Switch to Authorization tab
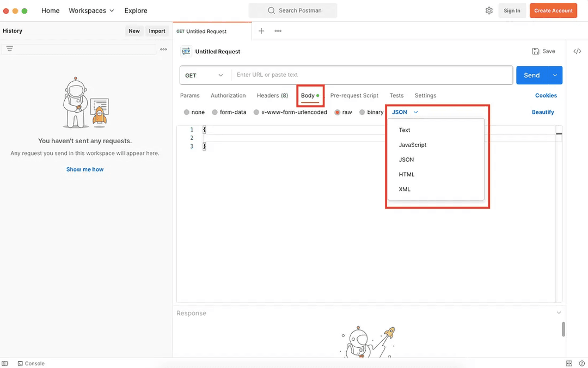The height and width of the screenshot is (368, 588). coord(228,95)
